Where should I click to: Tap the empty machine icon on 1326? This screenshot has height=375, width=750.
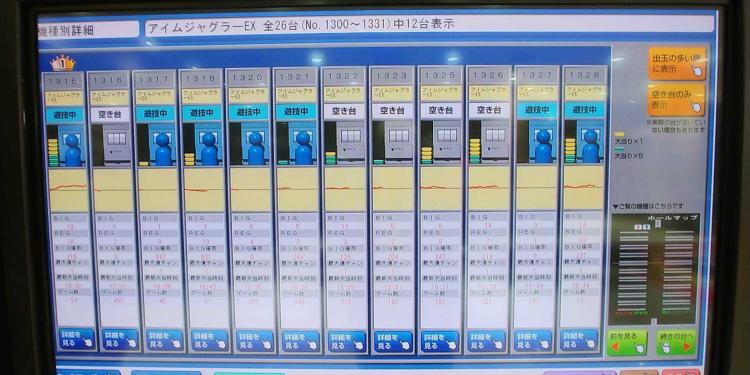tap(495, 142)
